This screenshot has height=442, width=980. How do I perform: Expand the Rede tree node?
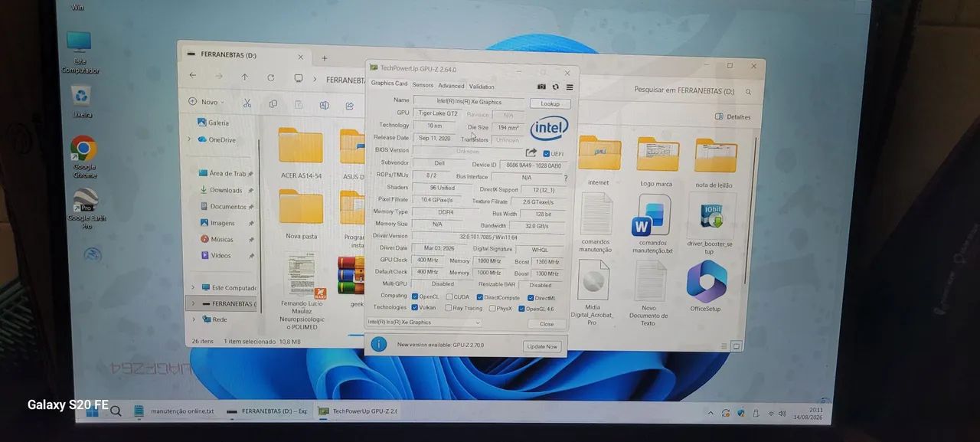point(193,319)
